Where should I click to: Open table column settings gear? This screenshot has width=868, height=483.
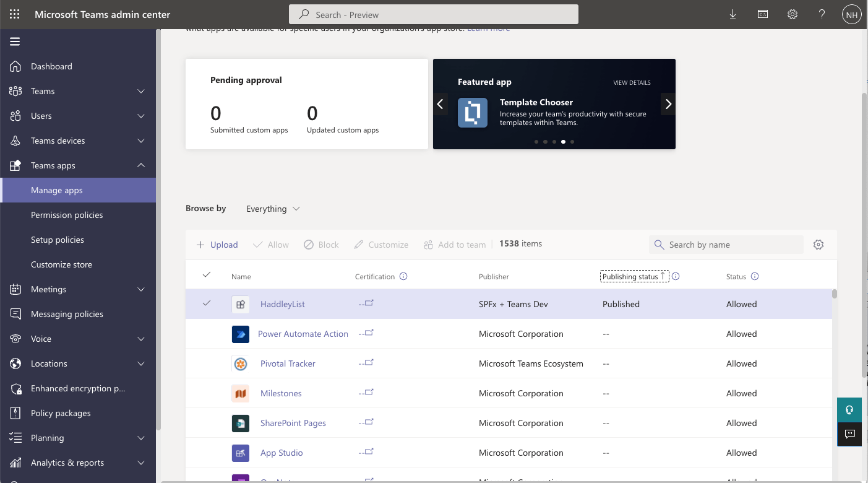pyautogui.click(x=819, y=245)
